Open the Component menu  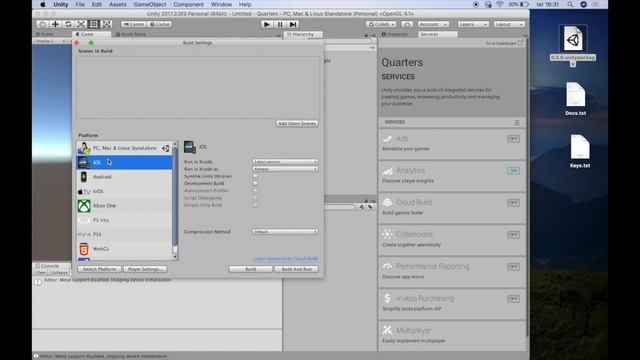[x=188, y=4]
